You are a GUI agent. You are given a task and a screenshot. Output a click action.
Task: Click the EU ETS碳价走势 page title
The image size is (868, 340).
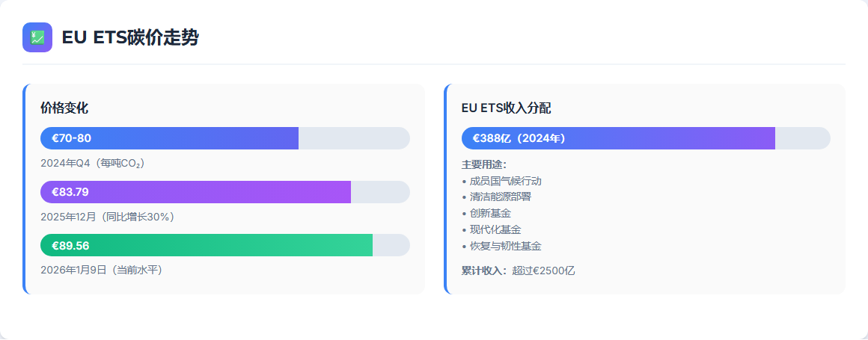click(x=130, y=37)
